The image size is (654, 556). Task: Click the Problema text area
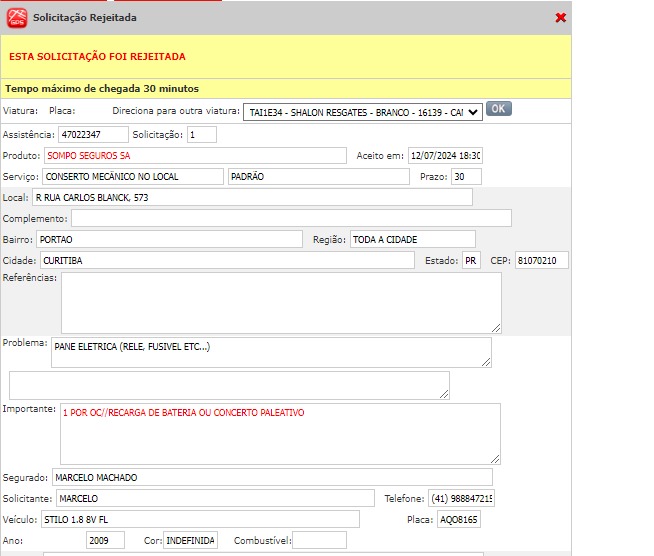pos(270,352)
